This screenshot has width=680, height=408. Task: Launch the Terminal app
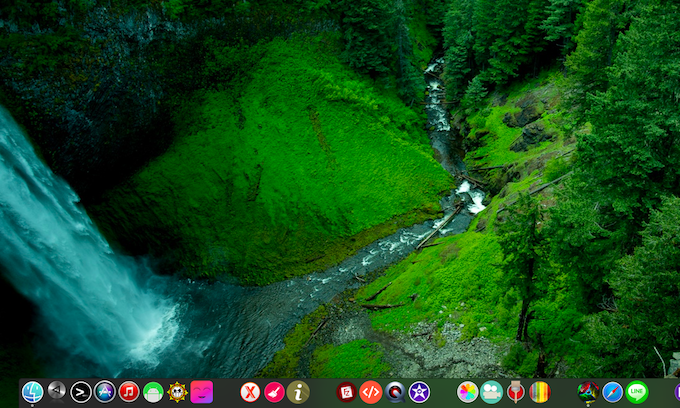pos(81,392)
